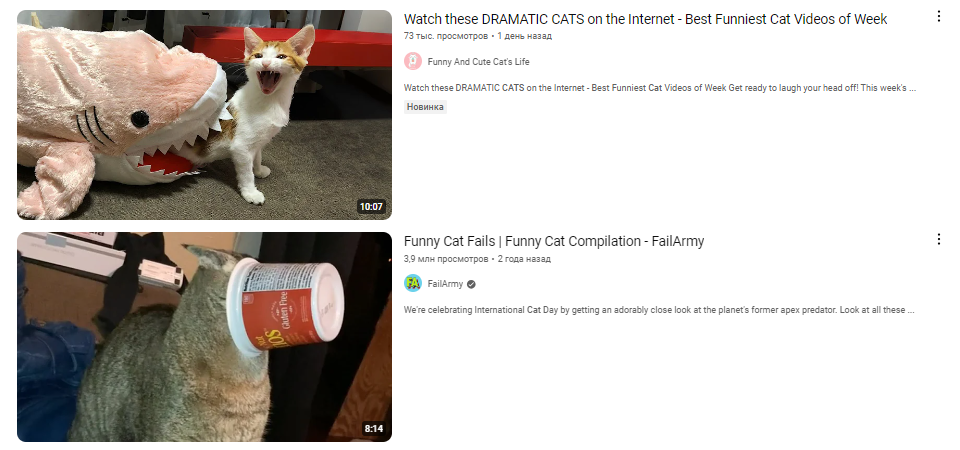This screenshot has width=960, height=450.
Task: Go to the FailArmy channel name link
Action: tap(445, 284)
